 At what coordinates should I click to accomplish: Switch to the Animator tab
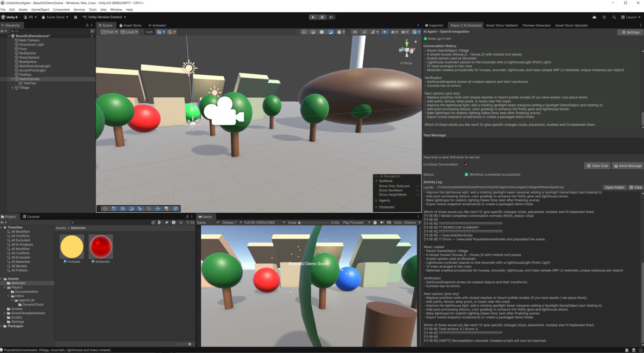pyautogui.click(x=157, y=25)
